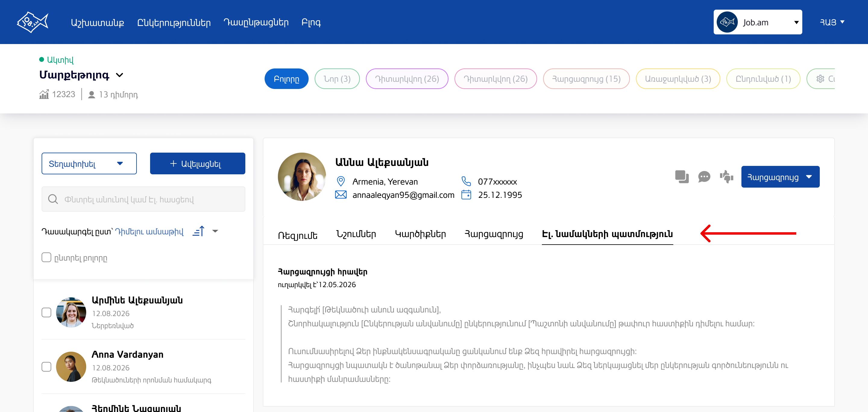The image size is (868, 412).
Task: Click the 12323 views count
Action: [x=64, y=94]
